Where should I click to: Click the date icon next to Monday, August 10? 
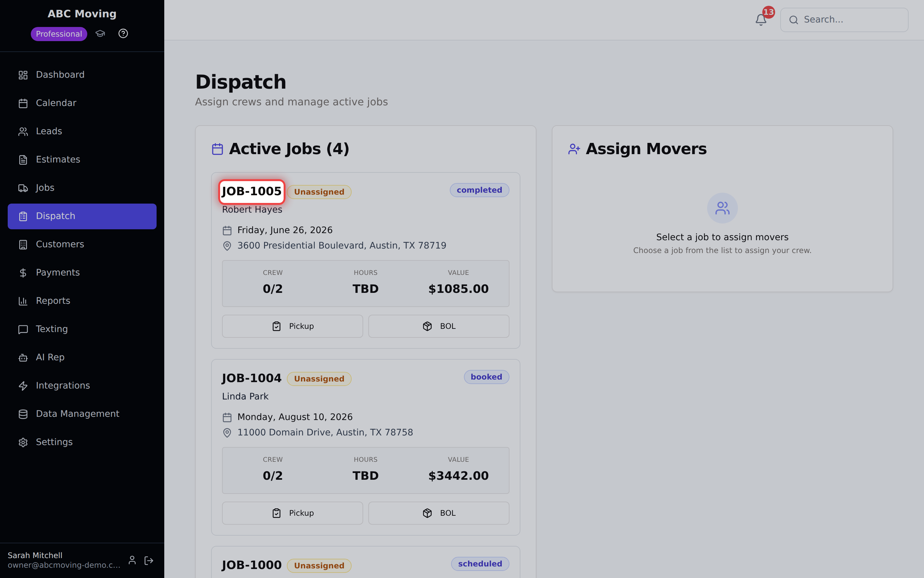[227, 417]
